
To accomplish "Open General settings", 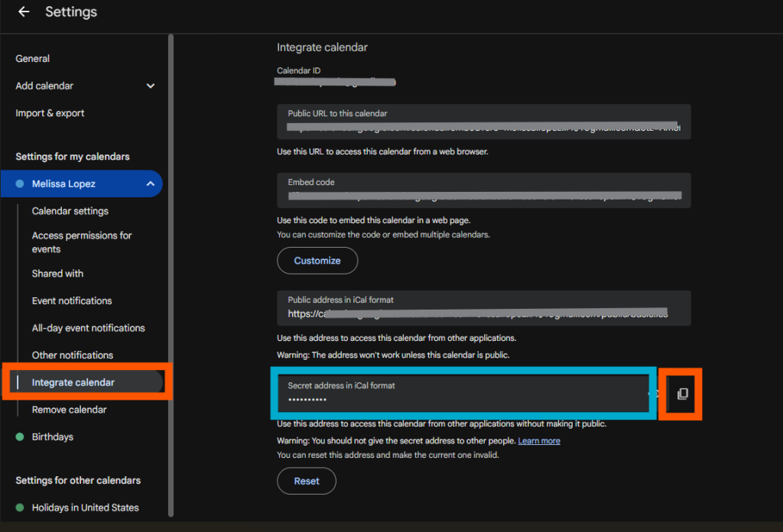I will (33, 59).
